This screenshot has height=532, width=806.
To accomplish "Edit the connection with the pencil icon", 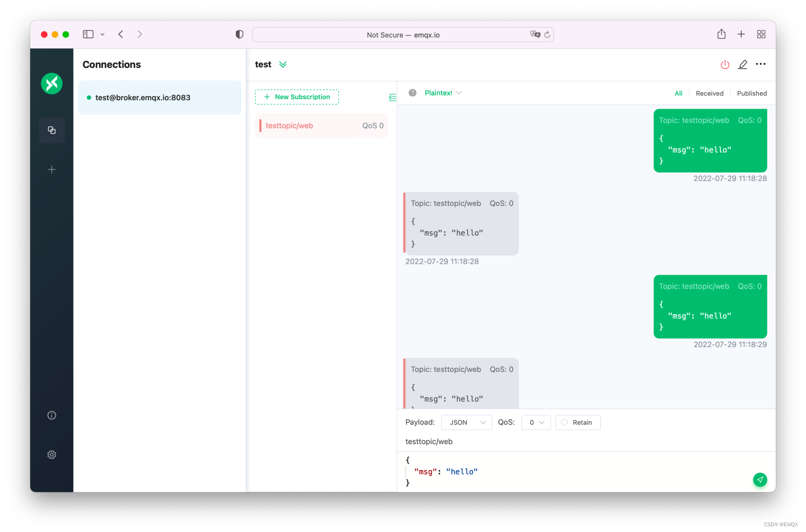I will [x=742, y=64].
